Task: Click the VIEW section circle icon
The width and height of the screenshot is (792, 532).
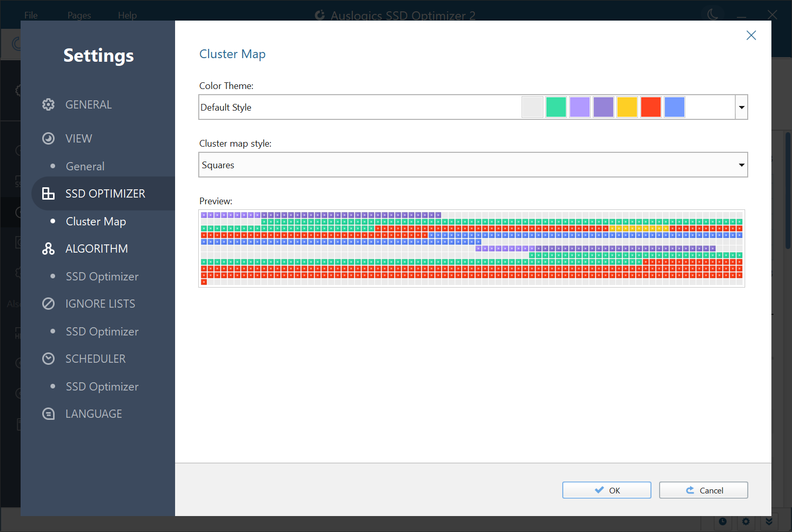Action: [x=48, y=138]
